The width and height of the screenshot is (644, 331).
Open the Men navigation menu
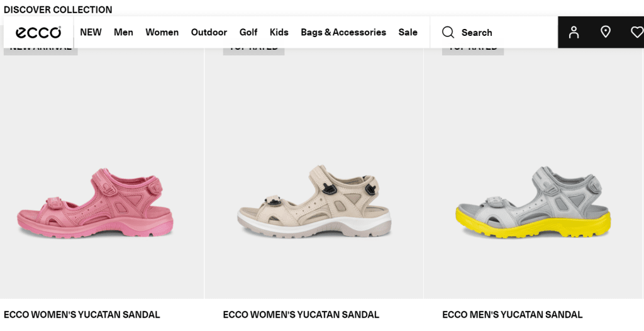[x=123, y=32]
